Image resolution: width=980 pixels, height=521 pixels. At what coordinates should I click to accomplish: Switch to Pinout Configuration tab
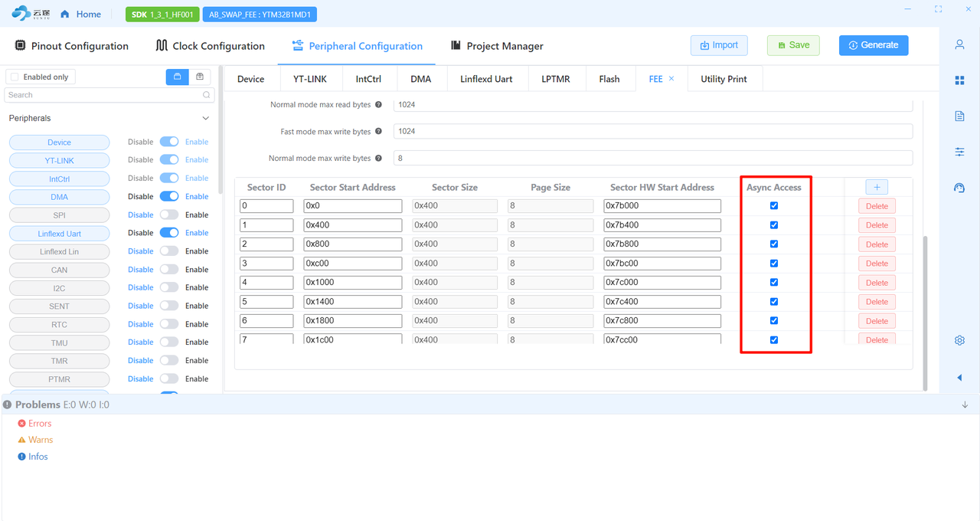tap(72, 46)
